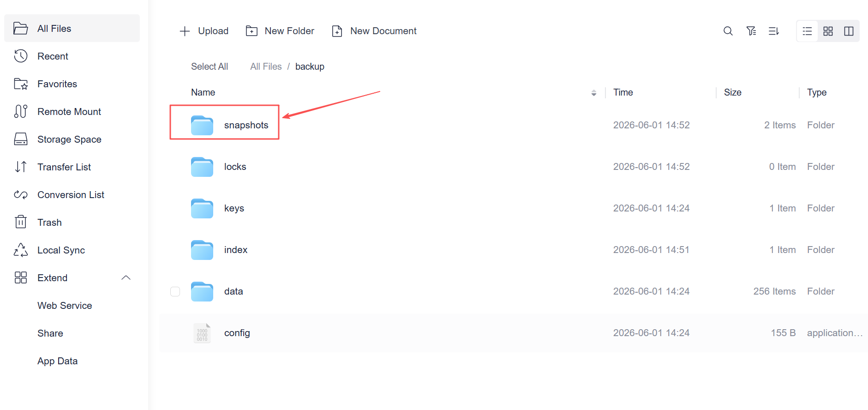Open Web Service under Extend
Viewport: 868px width, 410px height.
pyautogui.click(x=65, y=305)
